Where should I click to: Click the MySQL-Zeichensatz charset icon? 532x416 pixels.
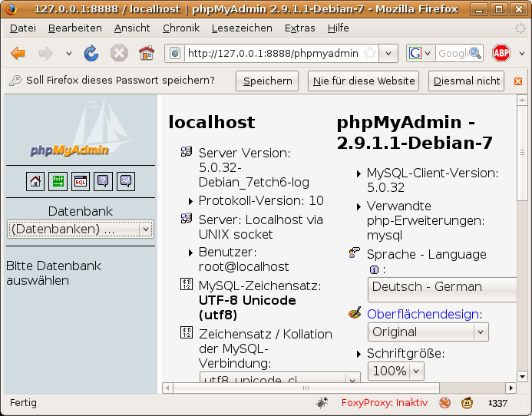pos(187,284)
